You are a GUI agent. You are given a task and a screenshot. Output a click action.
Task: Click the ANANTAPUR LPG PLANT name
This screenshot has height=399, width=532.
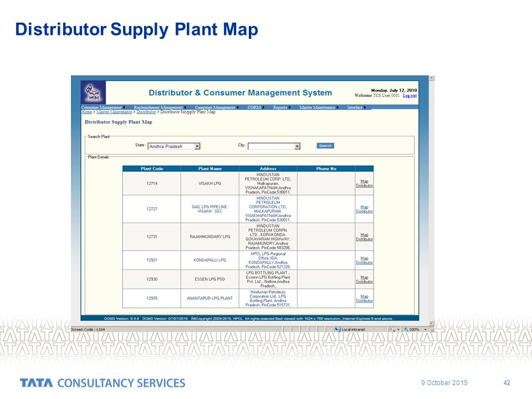point(209,299)
